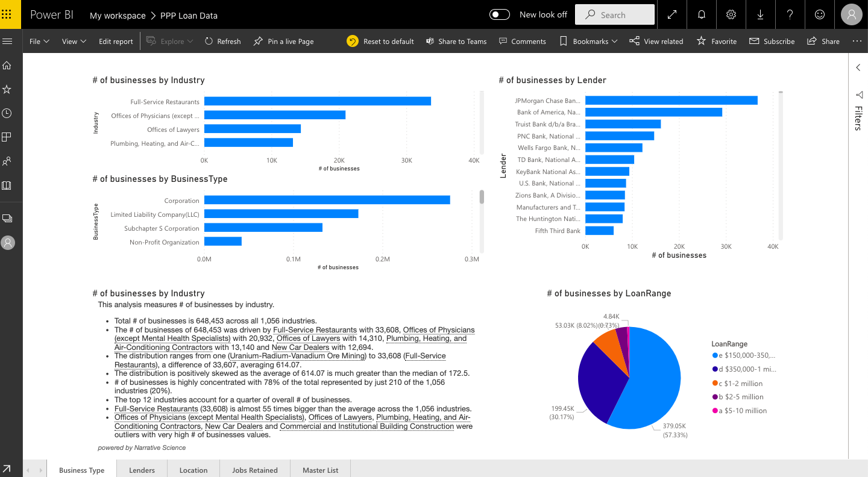Screen dimensions: 868x477
Task: Expand the File menu dropdown
Action: [39, 42]
